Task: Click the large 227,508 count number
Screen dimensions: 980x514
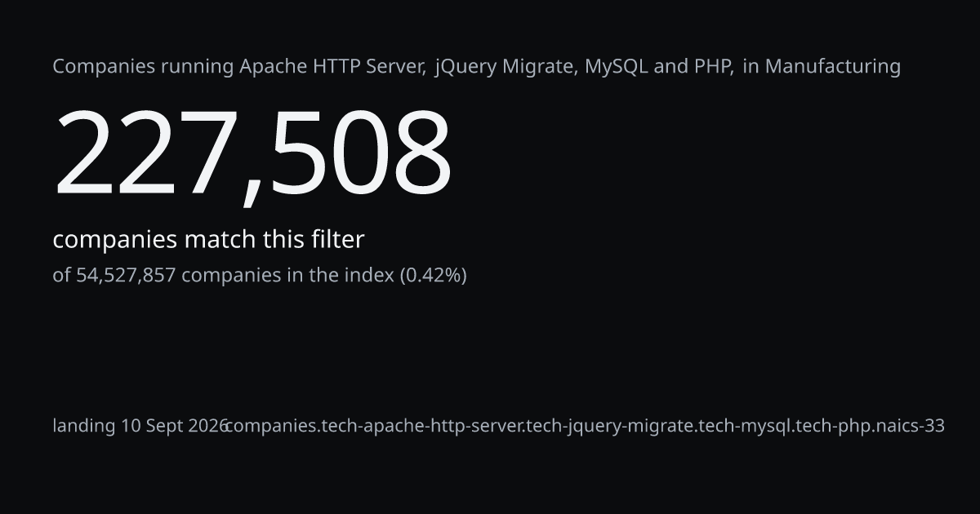Action: [252, 153]
